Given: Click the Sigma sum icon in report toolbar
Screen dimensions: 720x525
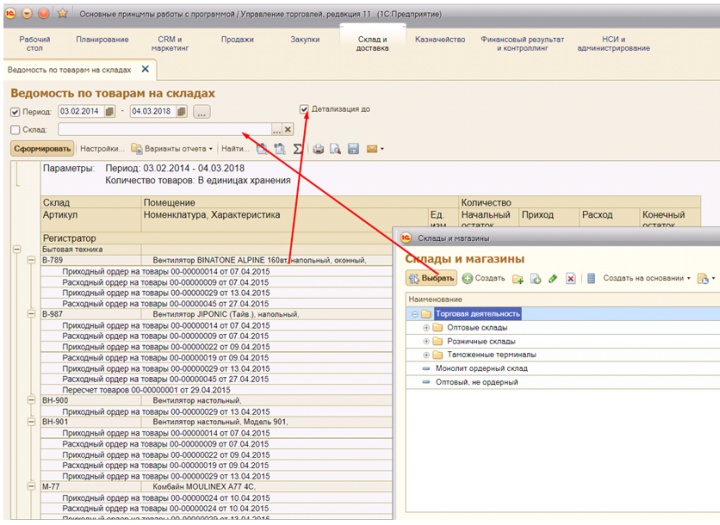Looking at the screenshot, I should click(298, 149).
